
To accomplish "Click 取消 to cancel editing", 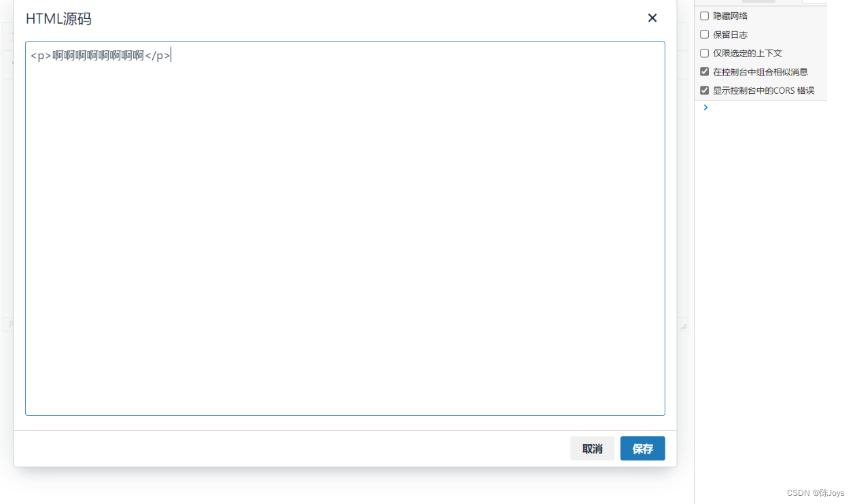I will (592, 448).
